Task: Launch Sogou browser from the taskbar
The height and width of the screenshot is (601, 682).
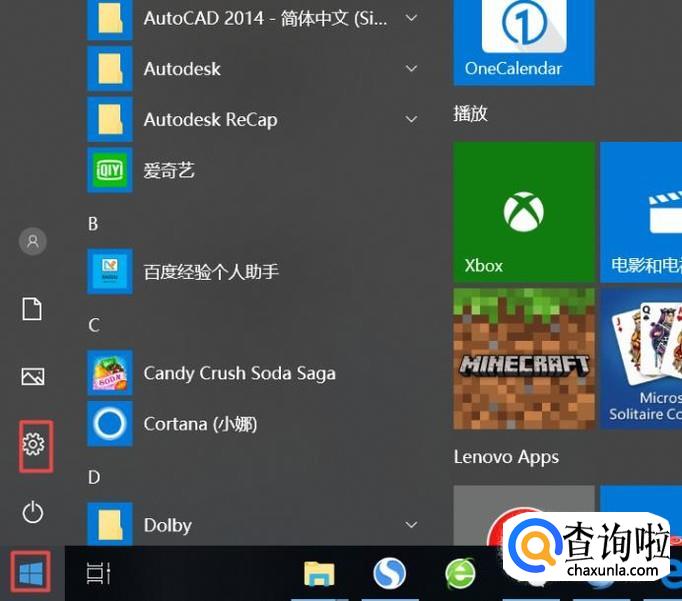Action: pos(389,573)
